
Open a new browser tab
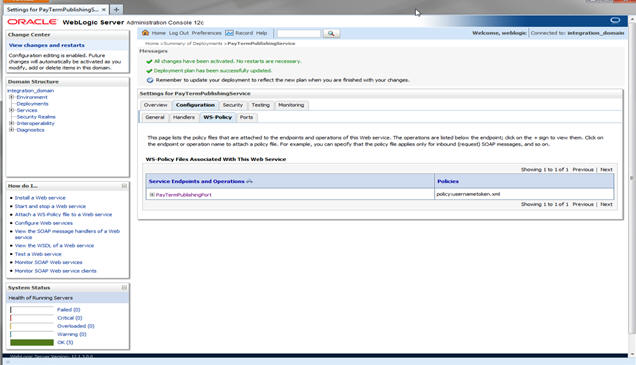(x=116, y=9)
